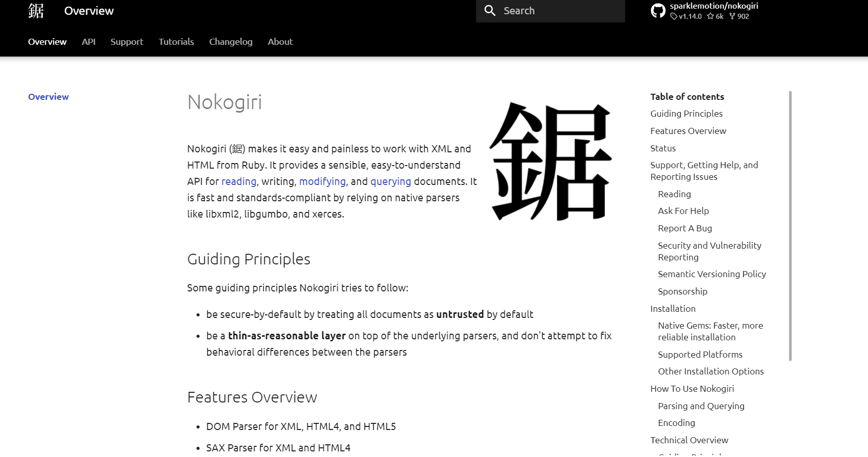Click the magnifier search icon
Screen dimensions: 868x457
pos(490,11)
